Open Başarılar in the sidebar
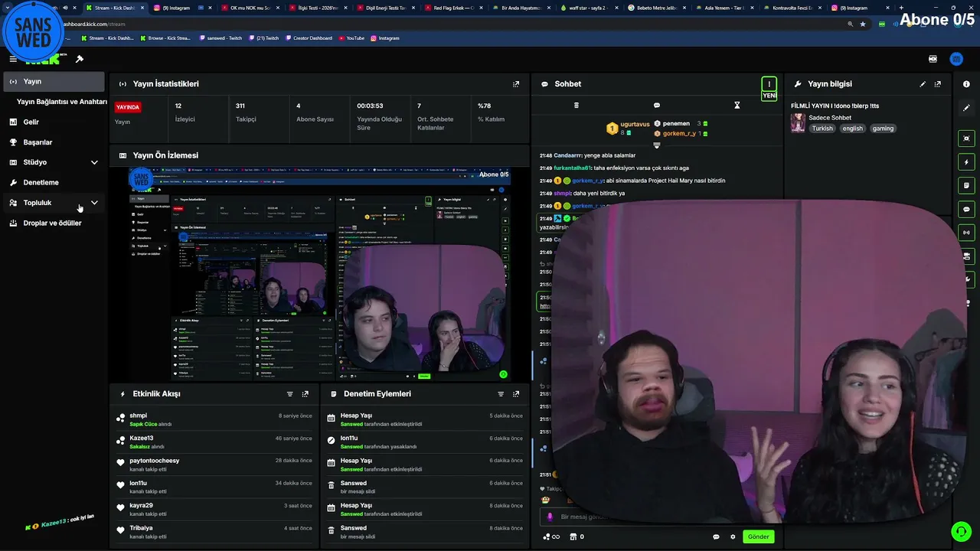The image size is (980, 551). coord(54,142)
